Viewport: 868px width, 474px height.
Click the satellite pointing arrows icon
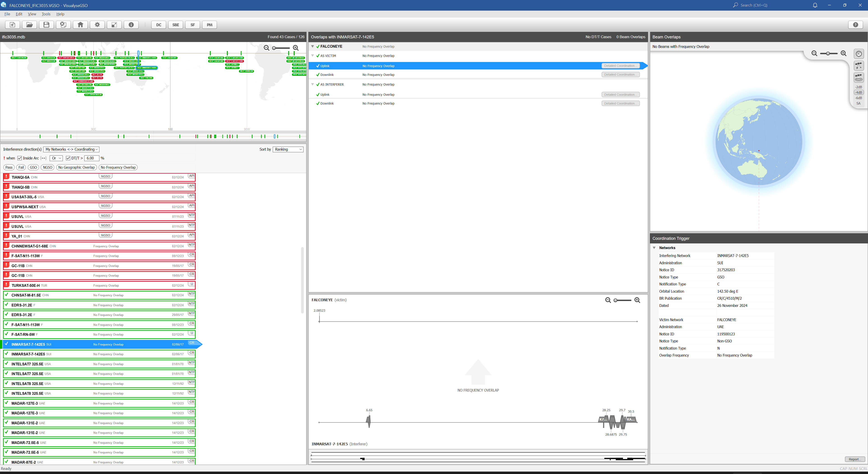tap(859, 66)
